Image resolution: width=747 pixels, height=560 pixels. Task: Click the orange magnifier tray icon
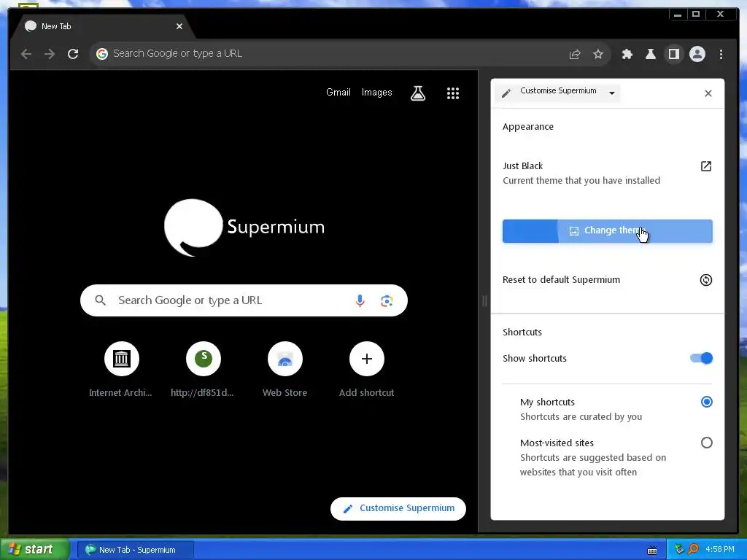click(x=693, y=550)
